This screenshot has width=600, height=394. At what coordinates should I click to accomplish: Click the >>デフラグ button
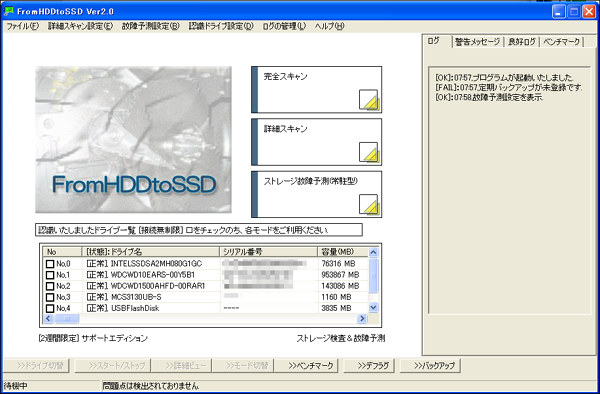tap(369, 366)
